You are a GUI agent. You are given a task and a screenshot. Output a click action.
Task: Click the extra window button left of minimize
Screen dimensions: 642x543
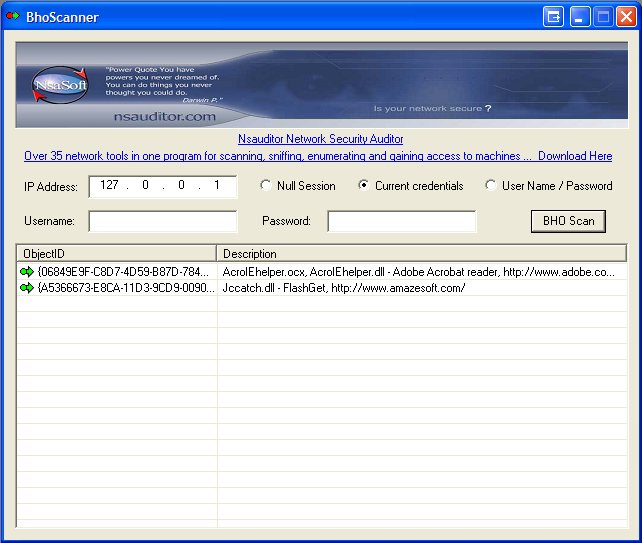coord(554,16)
